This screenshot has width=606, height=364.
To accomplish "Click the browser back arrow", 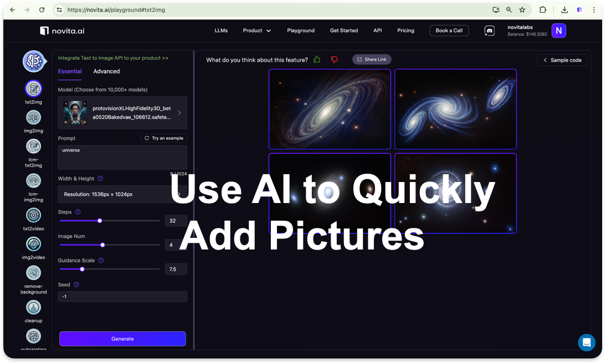I will click(x=12, y=10).
